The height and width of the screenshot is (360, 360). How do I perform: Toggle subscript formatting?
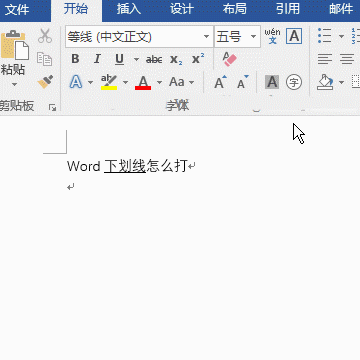click(176, 60)
